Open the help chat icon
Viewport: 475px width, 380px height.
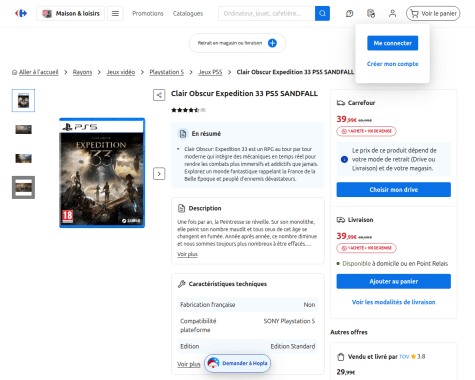pos(349,13)
